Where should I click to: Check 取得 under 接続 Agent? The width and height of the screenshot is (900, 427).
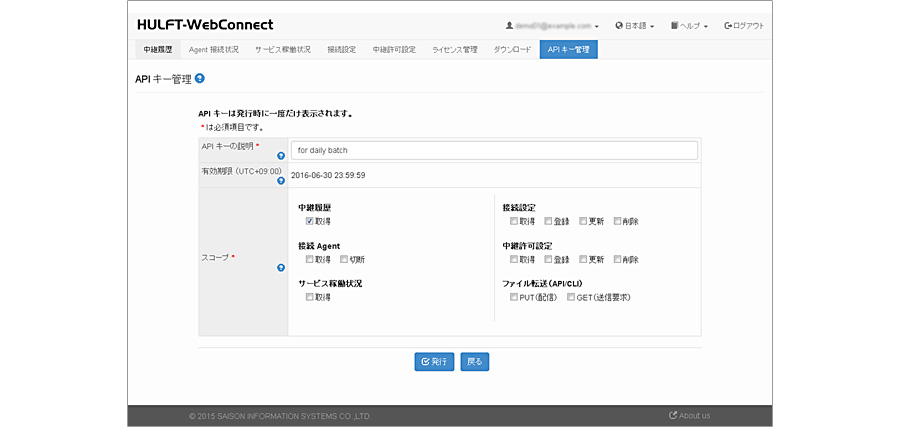coord(309,259)
